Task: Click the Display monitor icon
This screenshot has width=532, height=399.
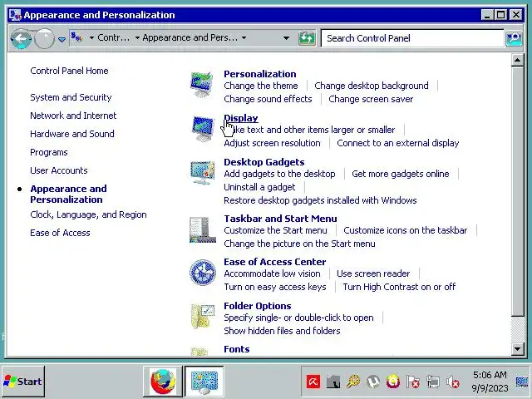Action: (203, 129)
